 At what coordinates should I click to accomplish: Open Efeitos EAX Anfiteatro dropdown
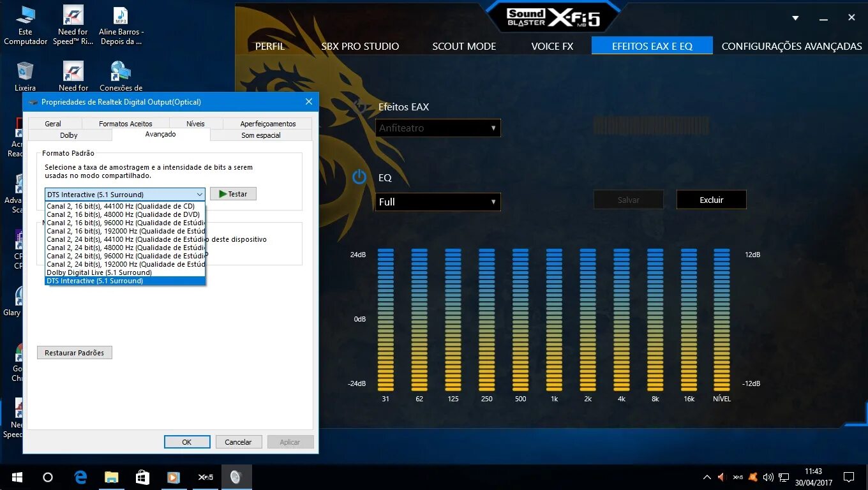coord(438,128)
